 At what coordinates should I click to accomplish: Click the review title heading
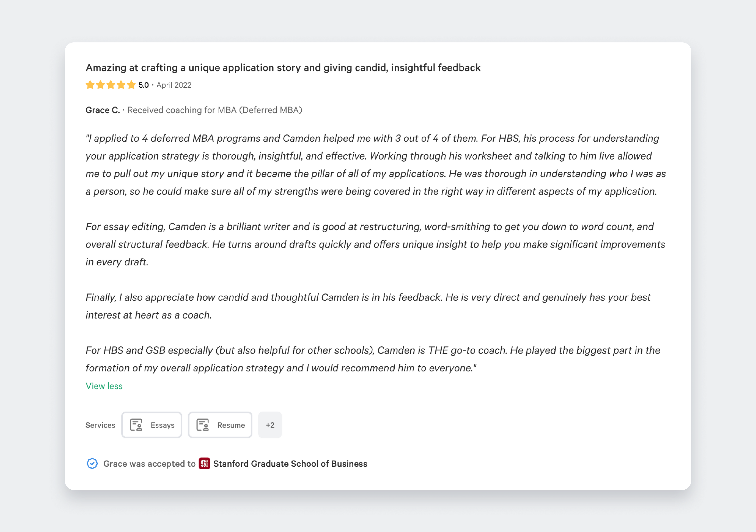[x=283, y=67]
